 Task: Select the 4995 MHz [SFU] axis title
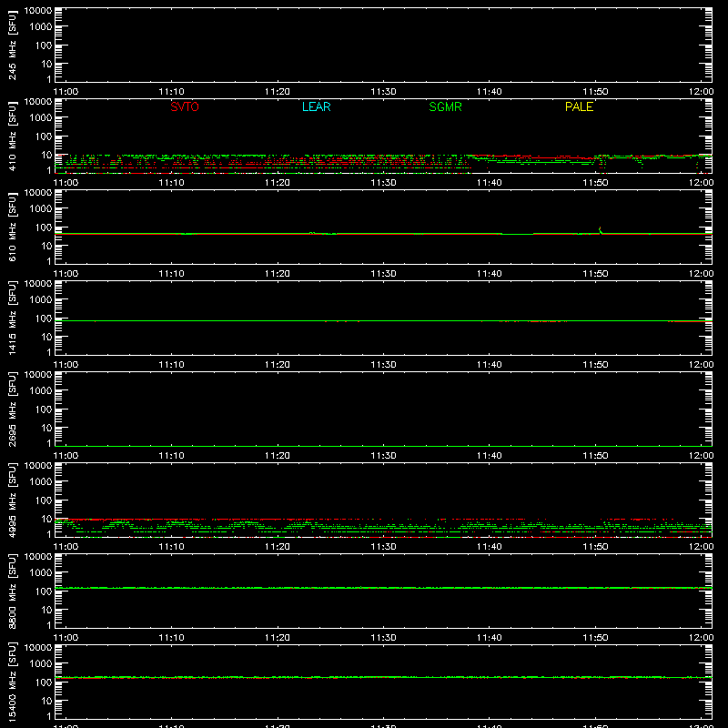[x=12, y=500]
